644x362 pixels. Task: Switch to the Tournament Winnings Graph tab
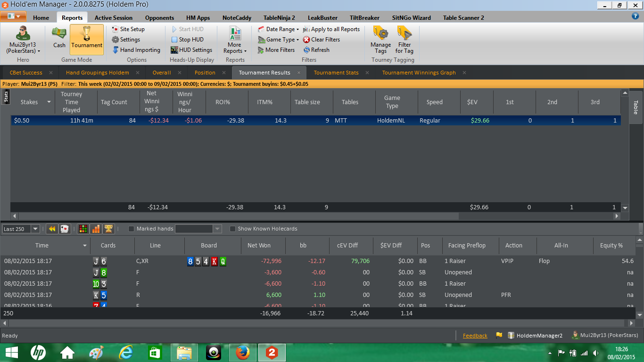coord(419,73)
